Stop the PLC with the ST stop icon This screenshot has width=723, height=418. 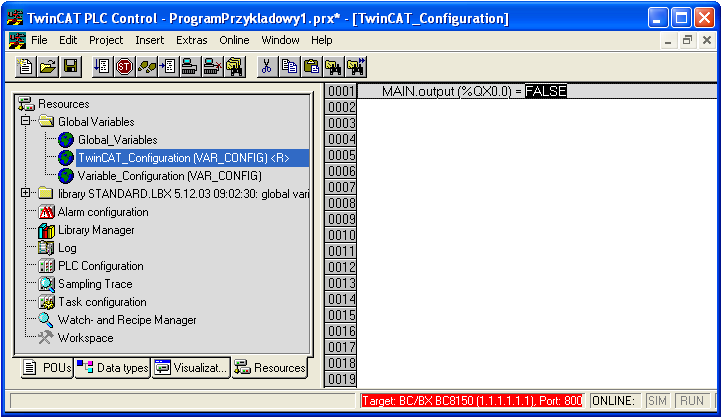pos(124,67)
